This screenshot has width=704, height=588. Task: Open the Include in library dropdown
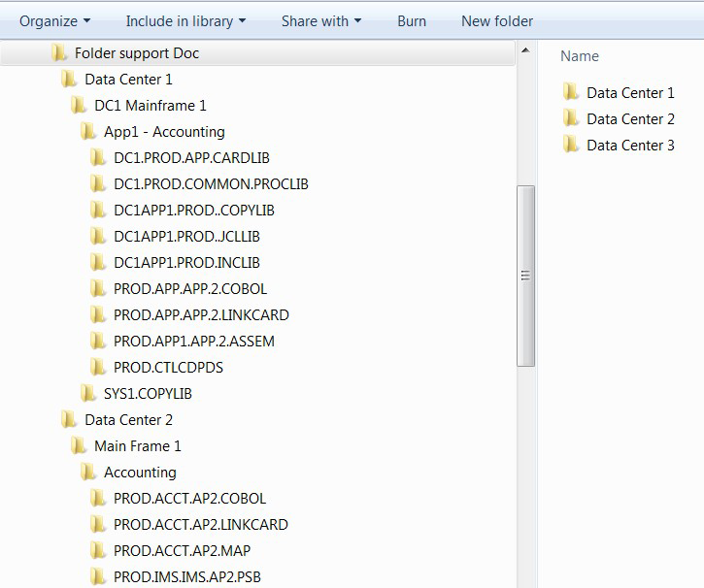click(184, 20)
